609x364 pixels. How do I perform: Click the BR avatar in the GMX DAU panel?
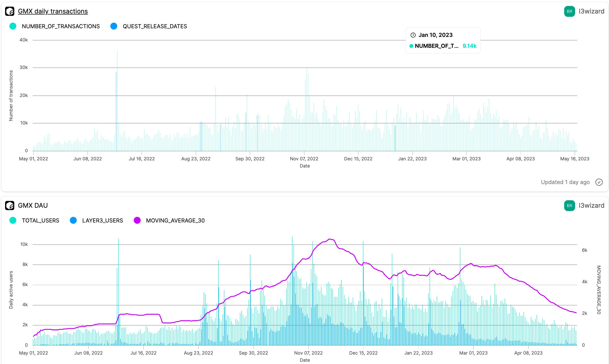coord(569,205)
